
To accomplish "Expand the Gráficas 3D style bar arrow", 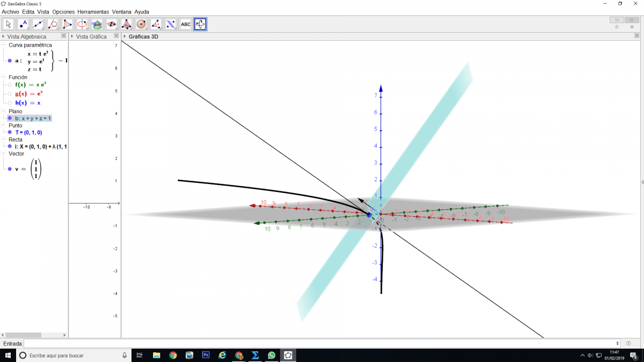I will (125, 36).
